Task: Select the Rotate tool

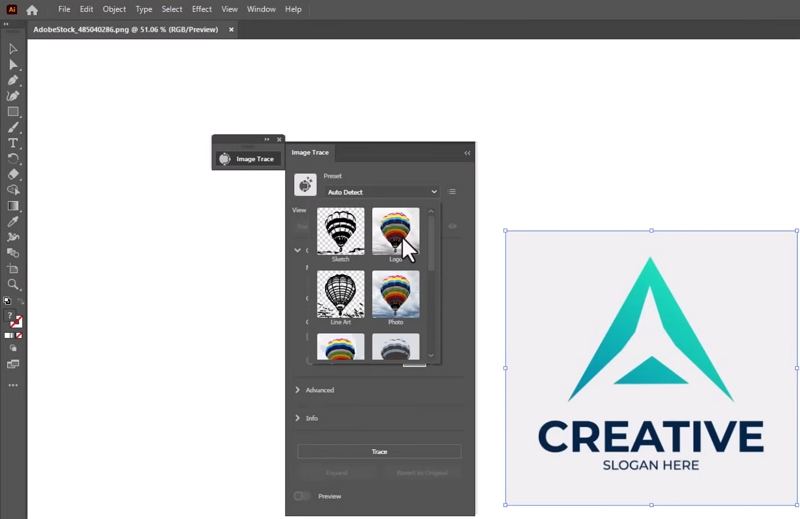Action: tap(13, 159)
